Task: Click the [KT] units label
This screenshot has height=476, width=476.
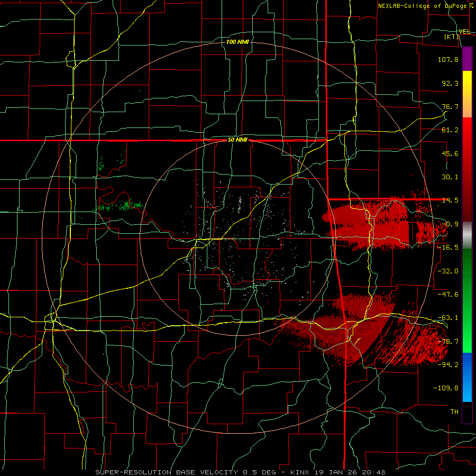Action: 452,36
